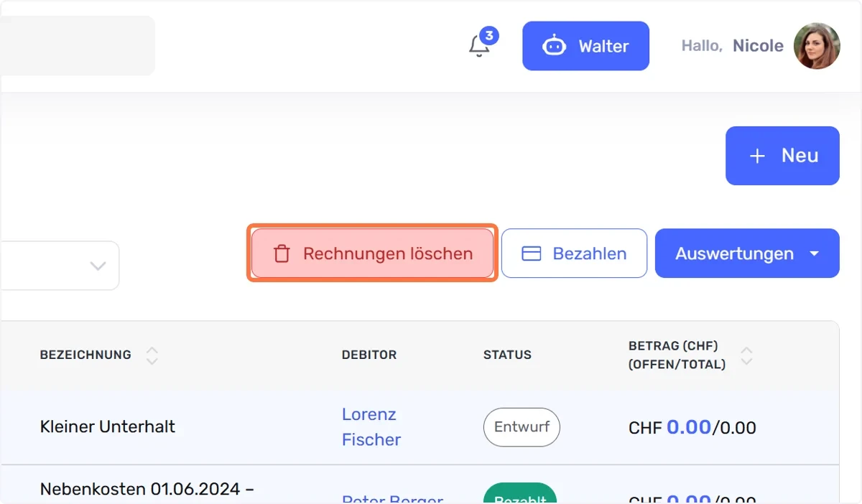Click the Betrag (CHF) header label
Screen dimensions: 862x504
677,355
